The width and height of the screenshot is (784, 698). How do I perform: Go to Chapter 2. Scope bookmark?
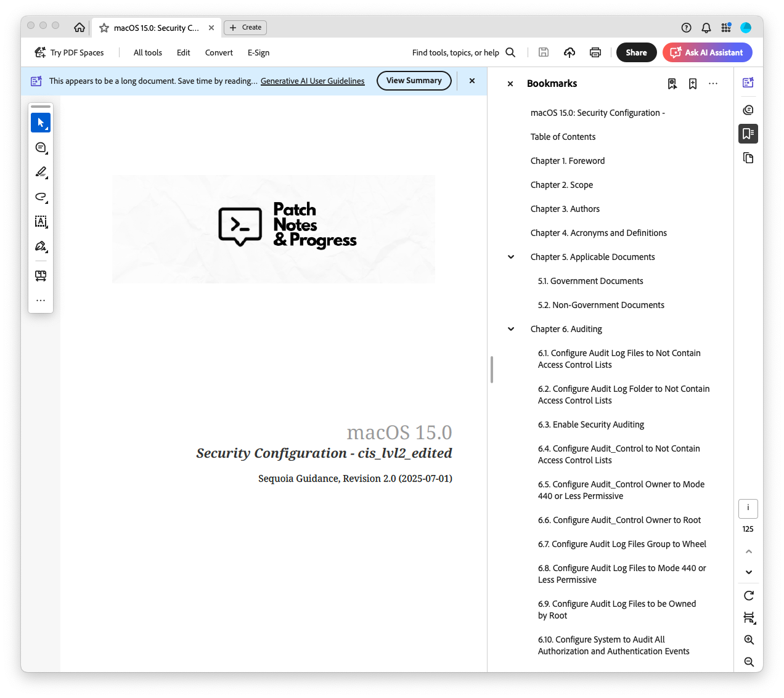(x=561, y=185)
